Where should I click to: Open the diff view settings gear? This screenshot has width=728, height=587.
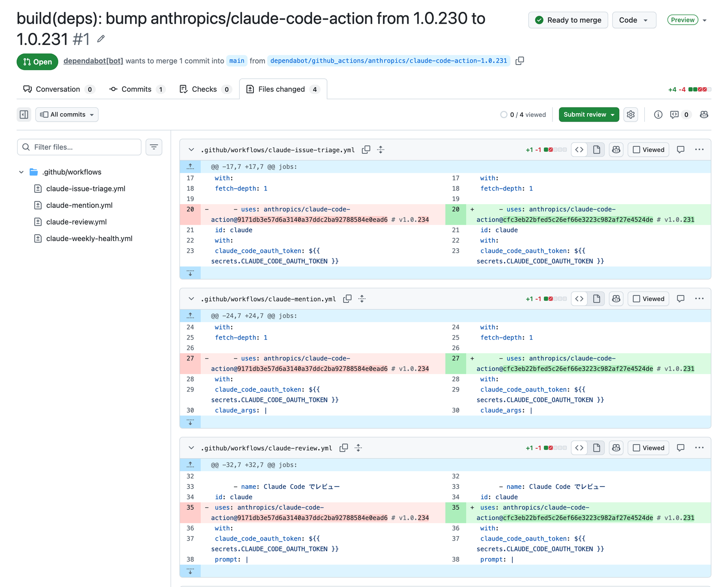tap(631, 115)
